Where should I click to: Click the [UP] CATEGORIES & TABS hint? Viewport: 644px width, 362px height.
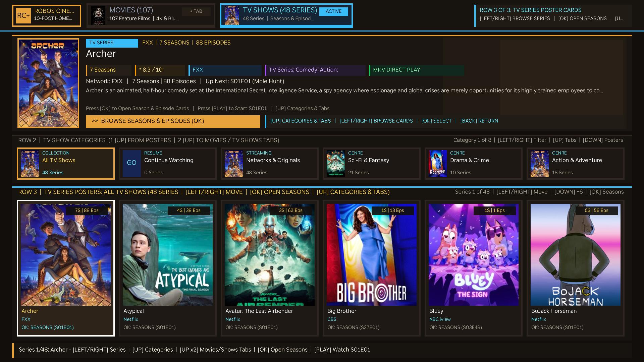coord(301,121)
